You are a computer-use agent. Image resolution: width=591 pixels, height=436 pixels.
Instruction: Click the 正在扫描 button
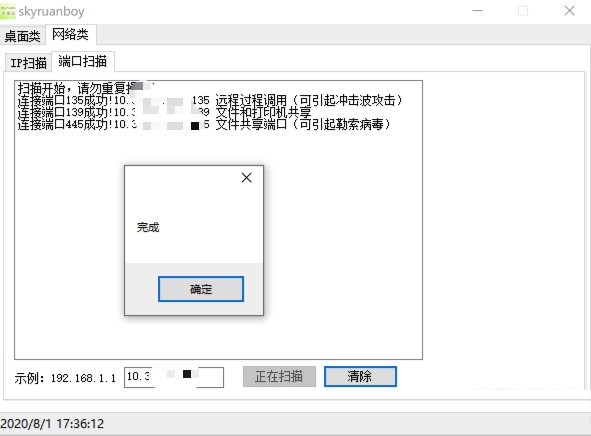(279, 376)
